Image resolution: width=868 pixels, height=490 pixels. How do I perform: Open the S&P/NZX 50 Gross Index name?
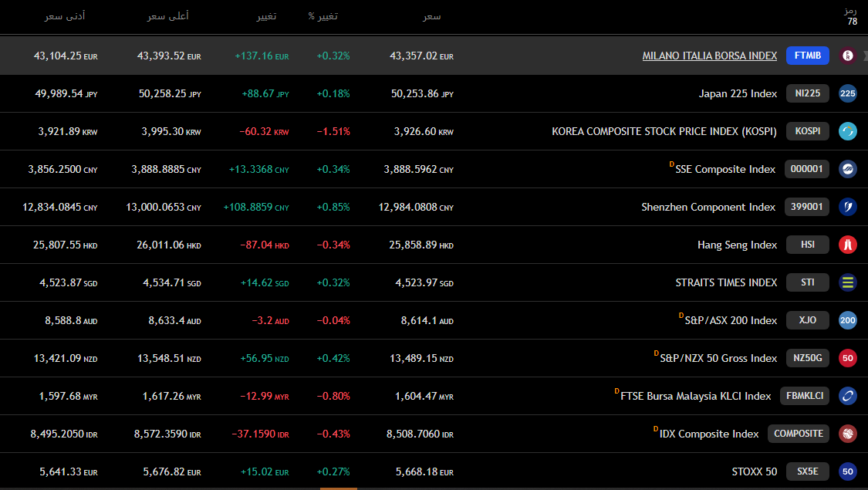(x=718, y=358)
